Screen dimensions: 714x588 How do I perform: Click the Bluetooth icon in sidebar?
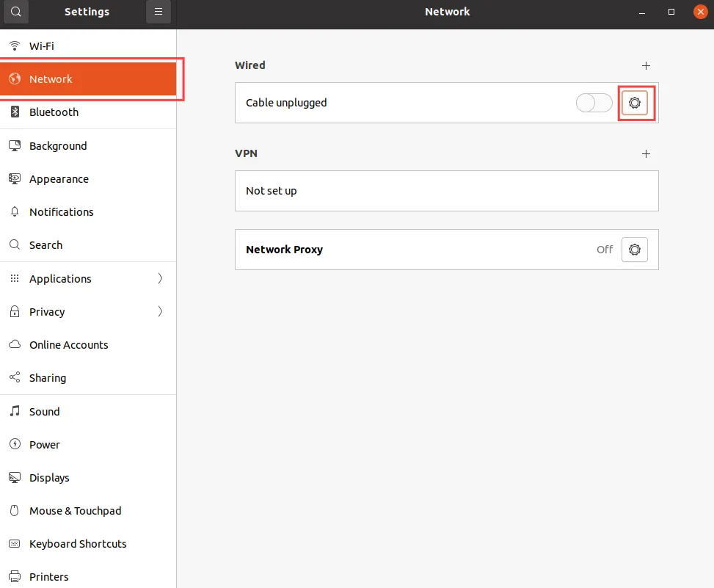pos(15,112)
